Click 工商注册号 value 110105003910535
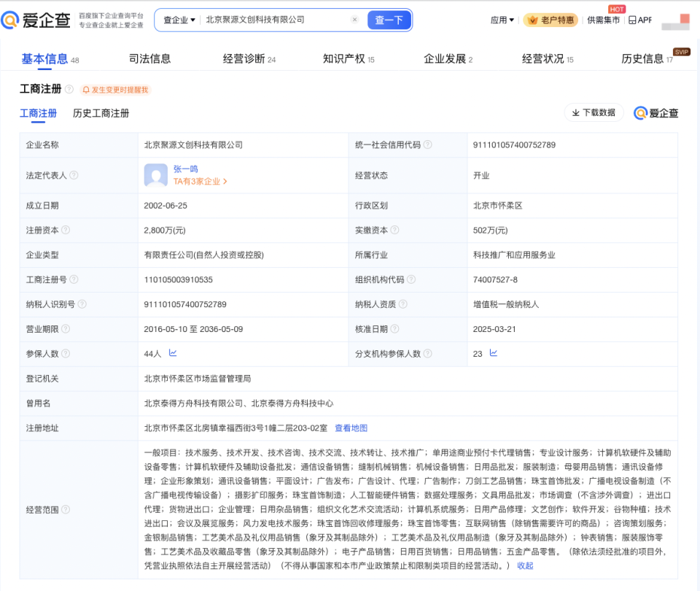This screenshot has width=700, height=591. (x=178, y=279)
